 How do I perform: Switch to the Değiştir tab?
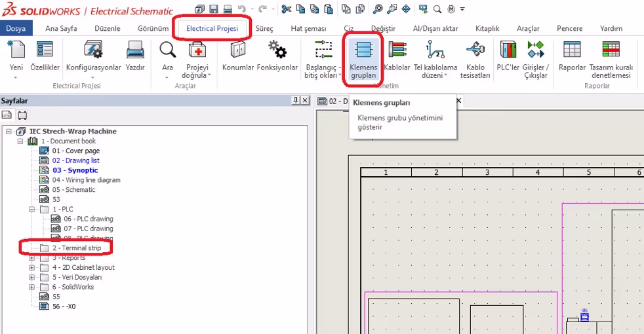[x=383, y=28]
